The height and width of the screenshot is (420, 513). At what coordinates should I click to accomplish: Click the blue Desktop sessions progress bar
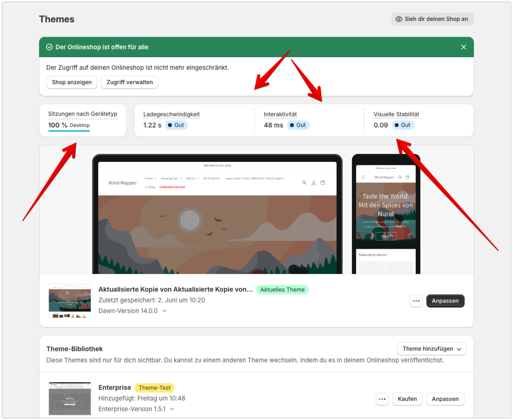pyautogui.click(x=69, y=131)
